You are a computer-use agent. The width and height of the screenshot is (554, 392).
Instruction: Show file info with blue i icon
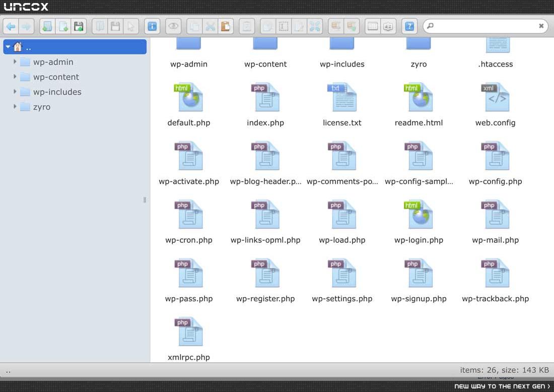pos(152,26)
